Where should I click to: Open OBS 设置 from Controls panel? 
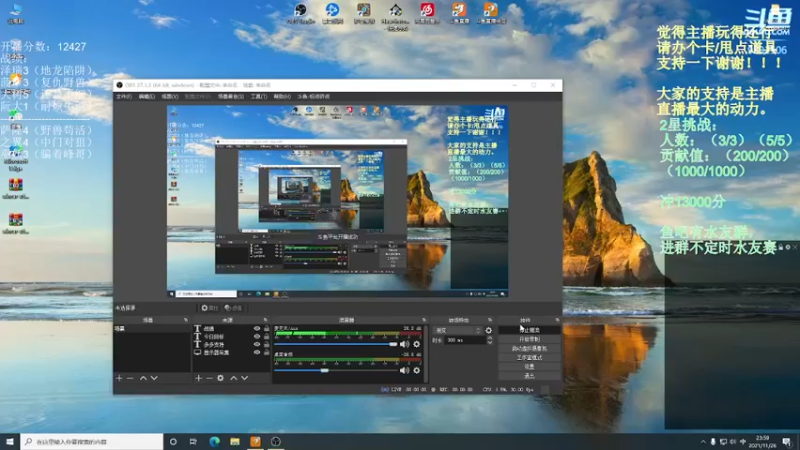click(x=529, y=366)
